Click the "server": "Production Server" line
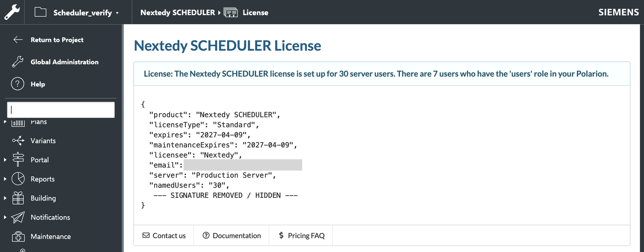The width and height of the screenshot is (644, 252). pyautogui.click(x=213, y=175)
